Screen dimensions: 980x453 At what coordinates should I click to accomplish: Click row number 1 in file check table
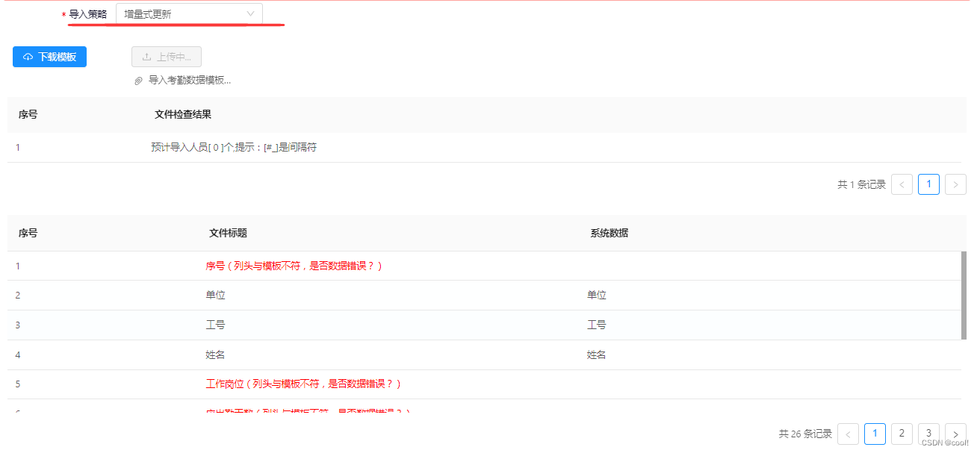pyautogui.click(x=18, y=147)
